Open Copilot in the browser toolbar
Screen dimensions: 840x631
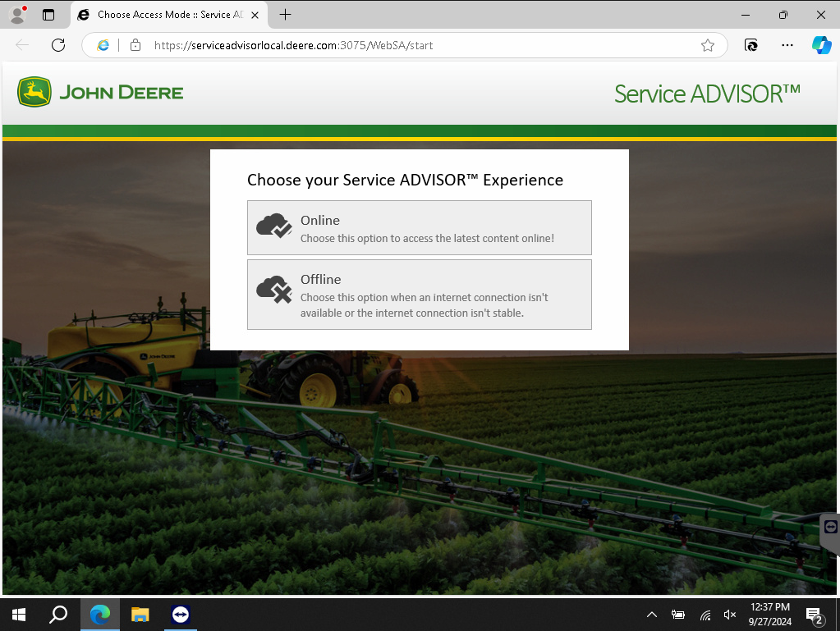click(x=824, y=45)
